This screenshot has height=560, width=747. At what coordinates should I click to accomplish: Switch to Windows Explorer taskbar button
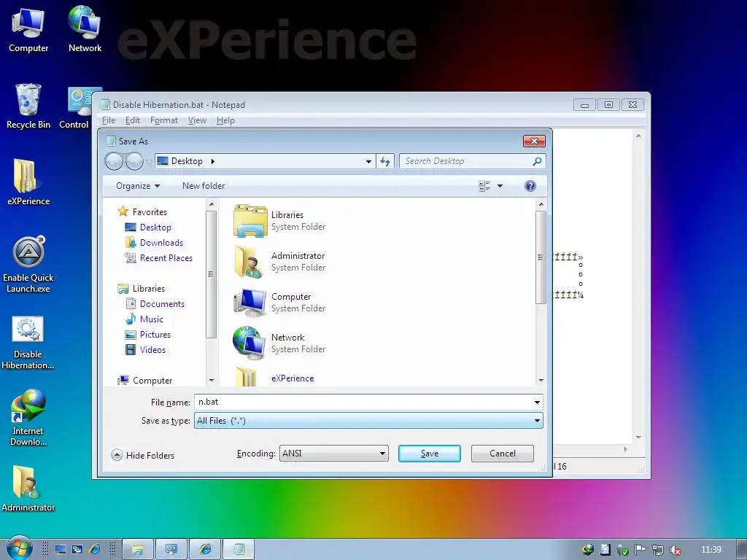pyautogui.click(x=138, y=550)
